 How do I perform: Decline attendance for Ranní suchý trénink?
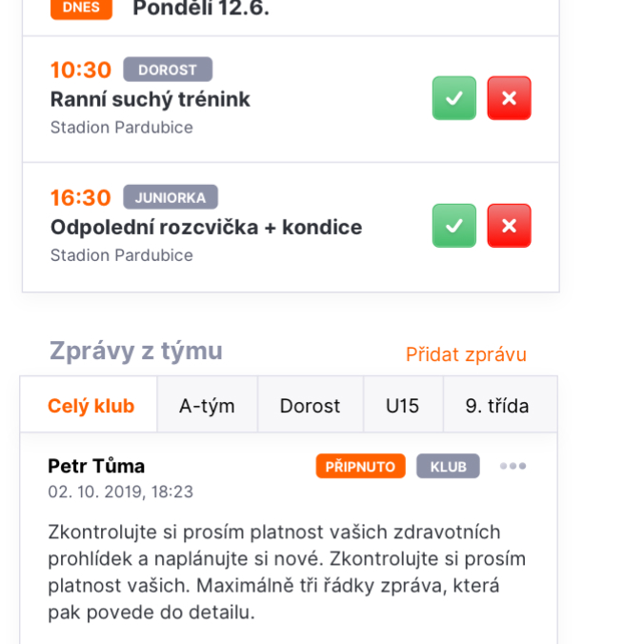pos(509,98)
